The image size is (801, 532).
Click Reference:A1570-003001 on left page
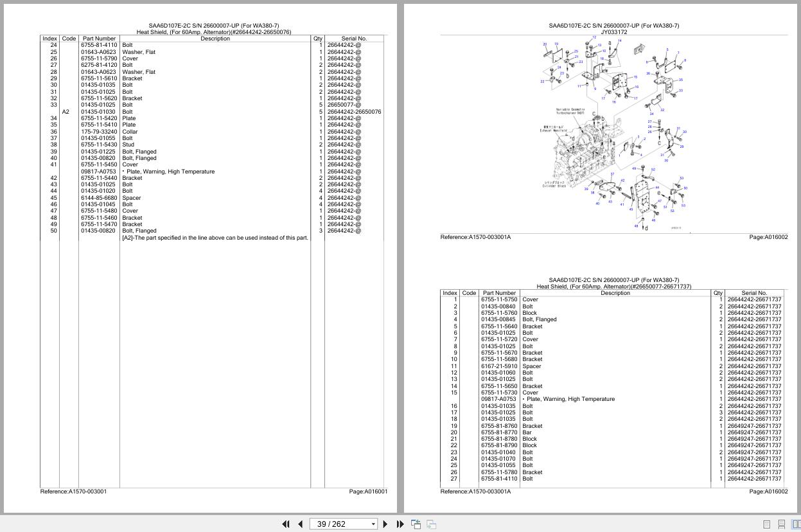74,492
